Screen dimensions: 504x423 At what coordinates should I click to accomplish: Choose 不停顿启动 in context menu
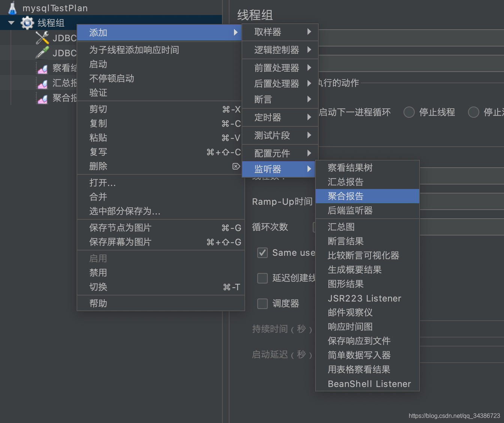tap(159, 78)
